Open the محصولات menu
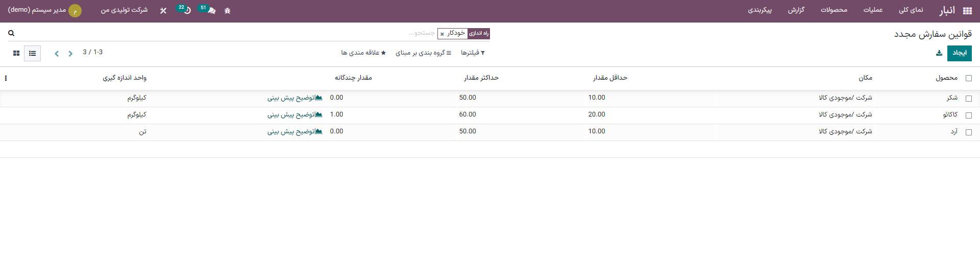 point(834,10)
